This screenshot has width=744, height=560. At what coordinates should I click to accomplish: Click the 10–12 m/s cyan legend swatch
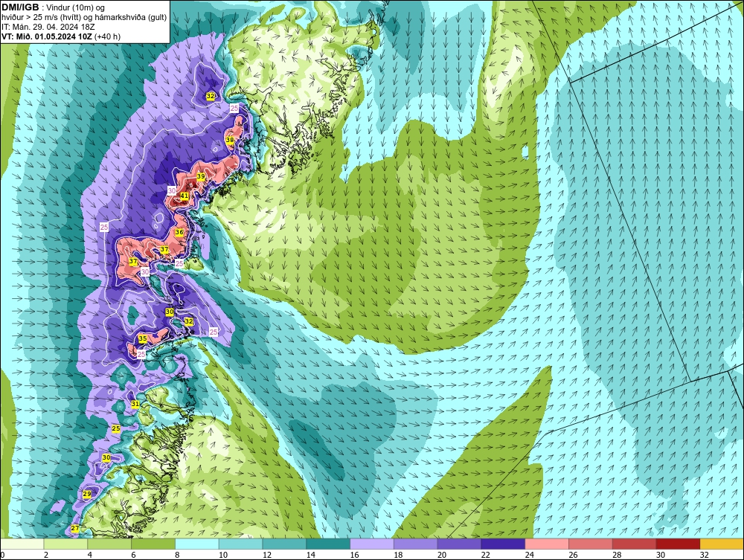click(x=240, y=544)
